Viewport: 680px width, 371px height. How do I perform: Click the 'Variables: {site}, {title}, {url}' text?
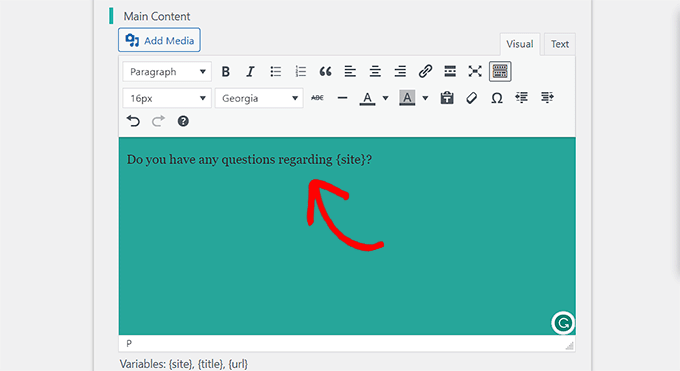(183, 364)
